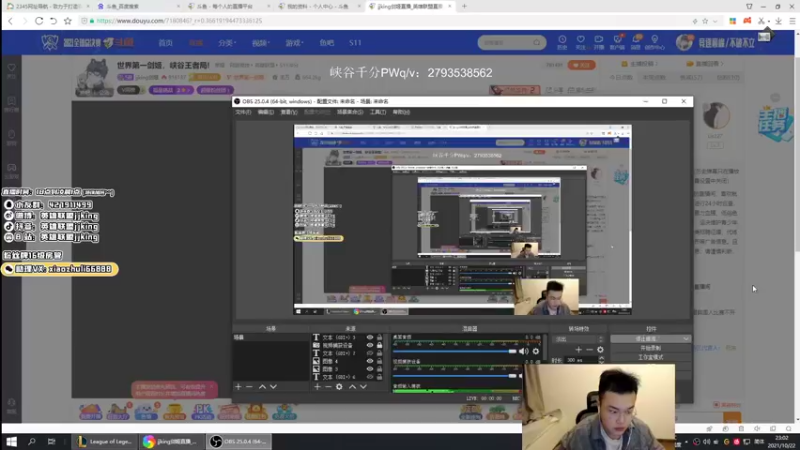Open 工具(T) menu in OBS
This screenshot has height=450, width=800.
[x=378, y=112]
